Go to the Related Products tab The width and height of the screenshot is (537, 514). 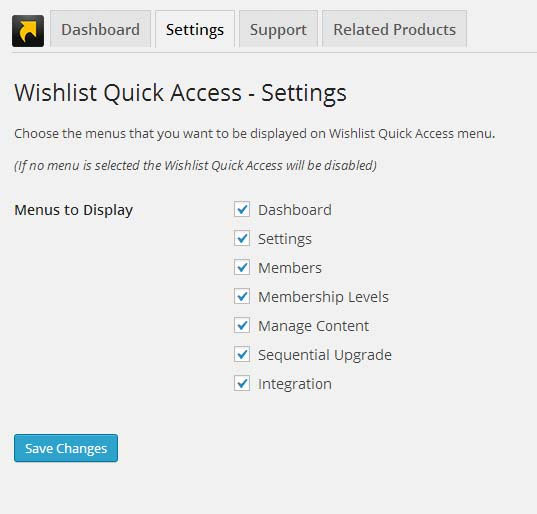(395, 29)
